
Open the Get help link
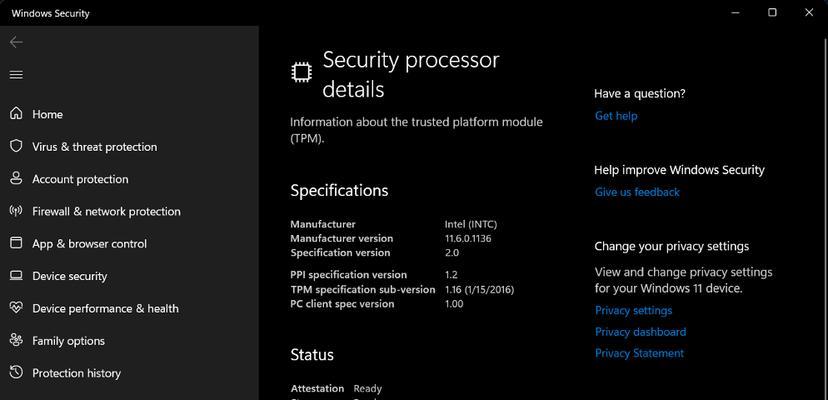click(x=616, y=116)
